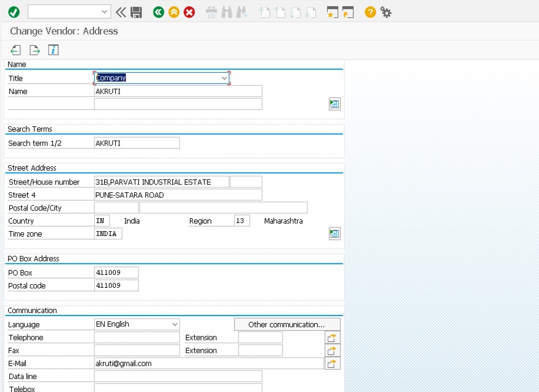Click the Change Vendor: Address title
The height and width of the screenshot is (392, 539).
(64, 31)
